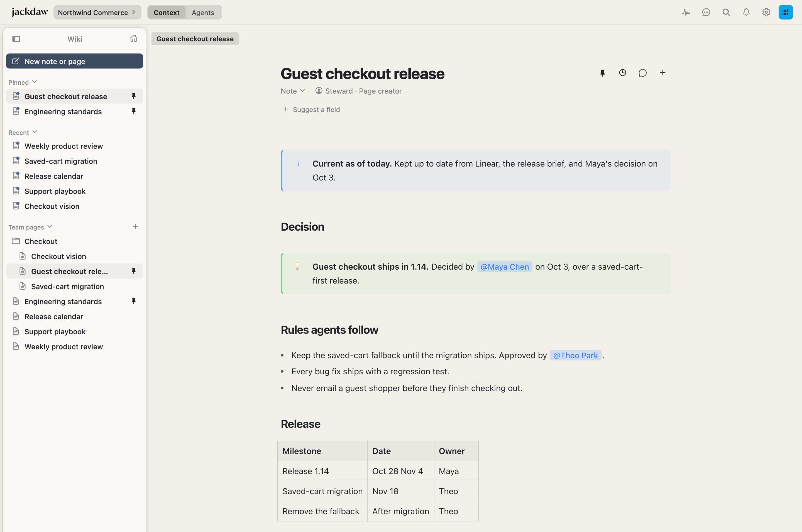802x532 pixels.
Task: Click the page history clock icon
Action: tap(623, 73)
